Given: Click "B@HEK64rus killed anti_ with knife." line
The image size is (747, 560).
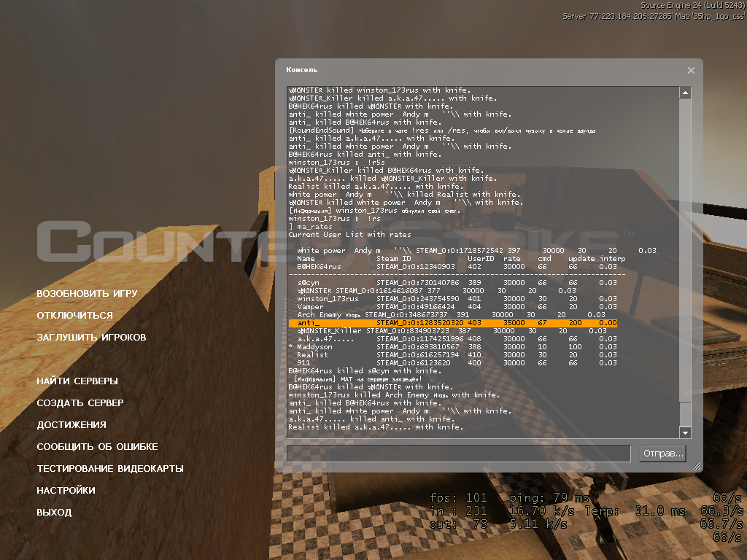Looking at the screenshot, I should [x=365, y=155].
